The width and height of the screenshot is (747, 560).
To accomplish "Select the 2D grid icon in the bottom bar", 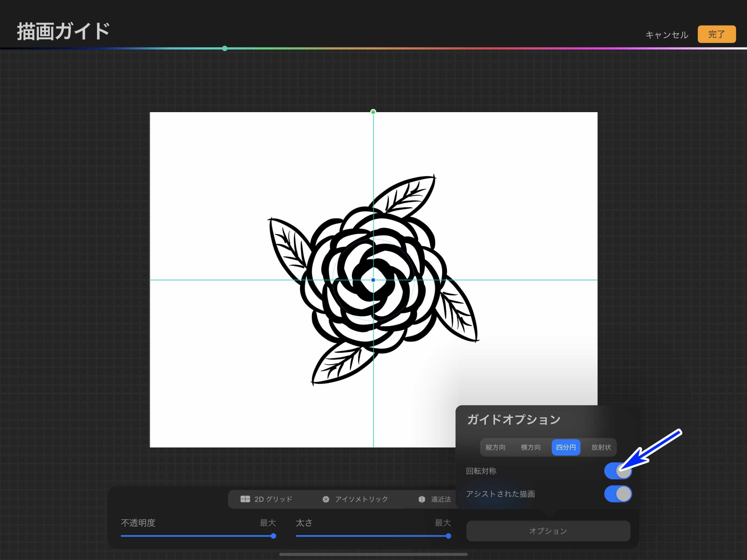I will coord(245,499).
